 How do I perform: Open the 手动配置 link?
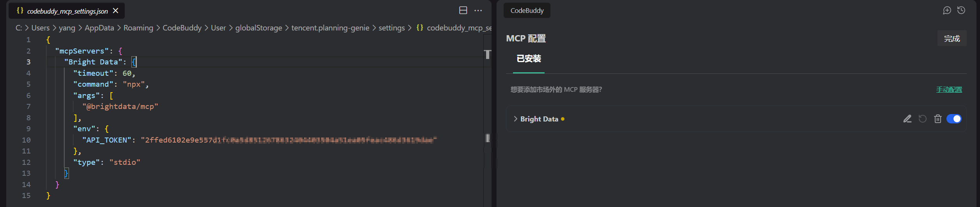click(x=949, y=90)
